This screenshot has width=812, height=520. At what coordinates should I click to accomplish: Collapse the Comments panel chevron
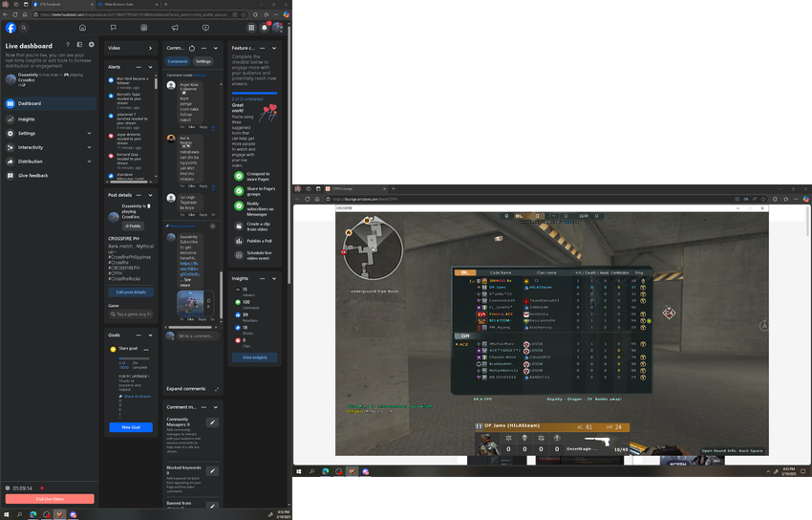pyautogui.click(x=216, y=48)
